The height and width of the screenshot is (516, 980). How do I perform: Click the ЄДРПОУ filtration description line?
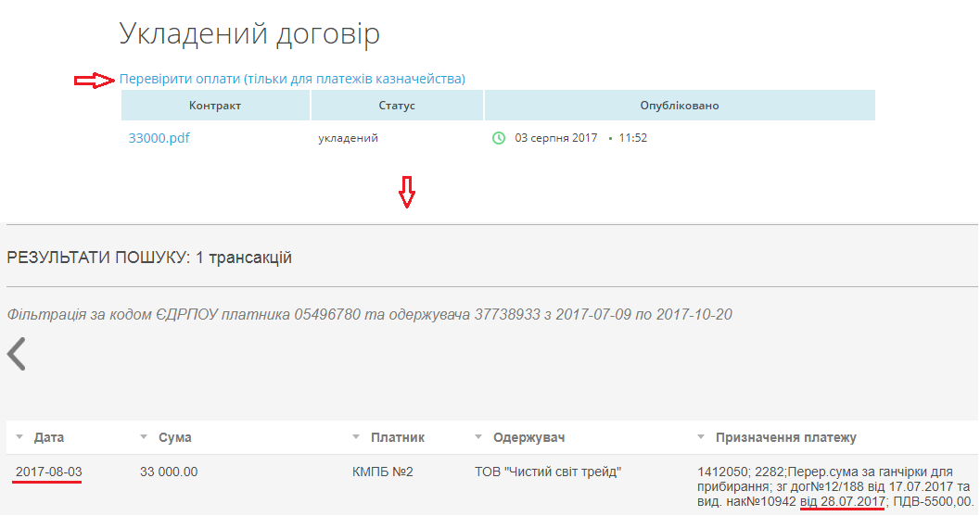[x=369, y=314]
